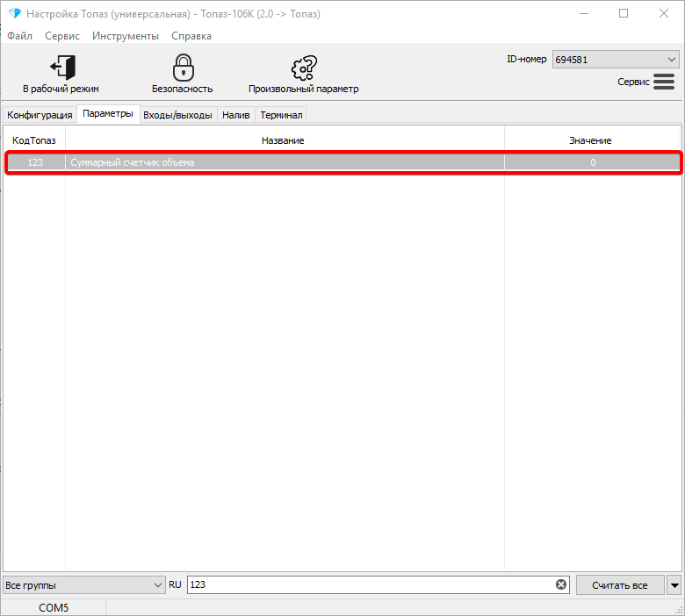Open the Сервис menu in menu bar
This screenshot has height=616, width=685.
(62, 36)
